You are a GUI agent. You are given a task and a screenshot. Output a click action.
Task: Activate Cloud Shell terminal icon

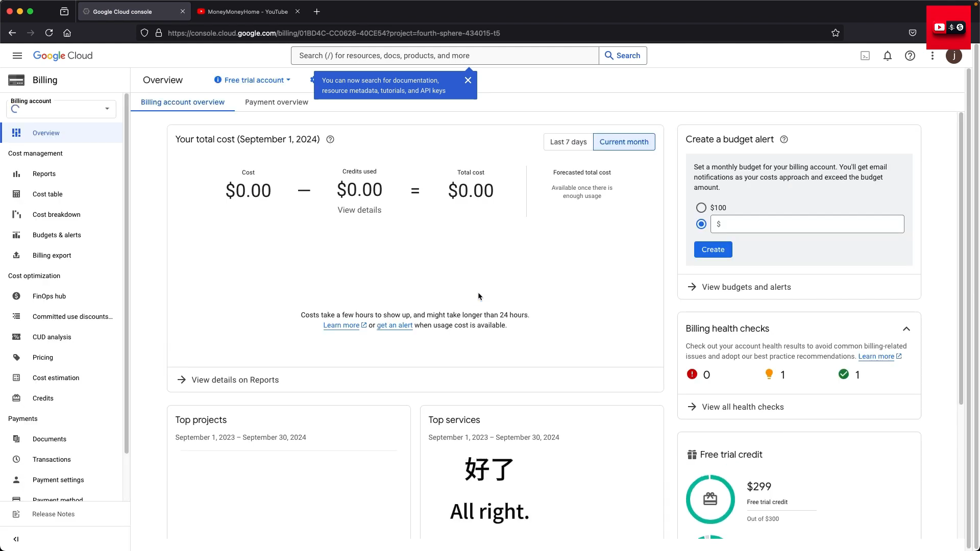[865, 56]
